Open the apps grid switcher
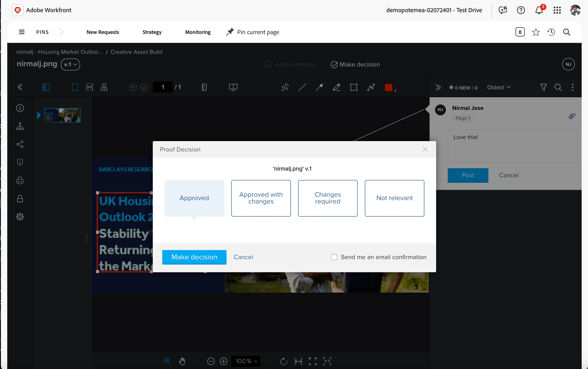Screen dimensions: 588x369 (x=557, y=10)
